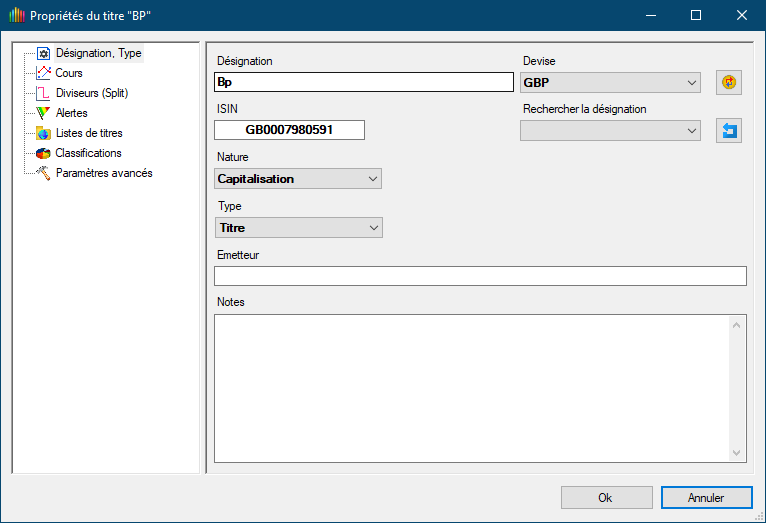Image resolution: width=766 pixels, height=523 pixels.
Task: Click the Paramètres avancés tools icon
Action: pos(43,173)
